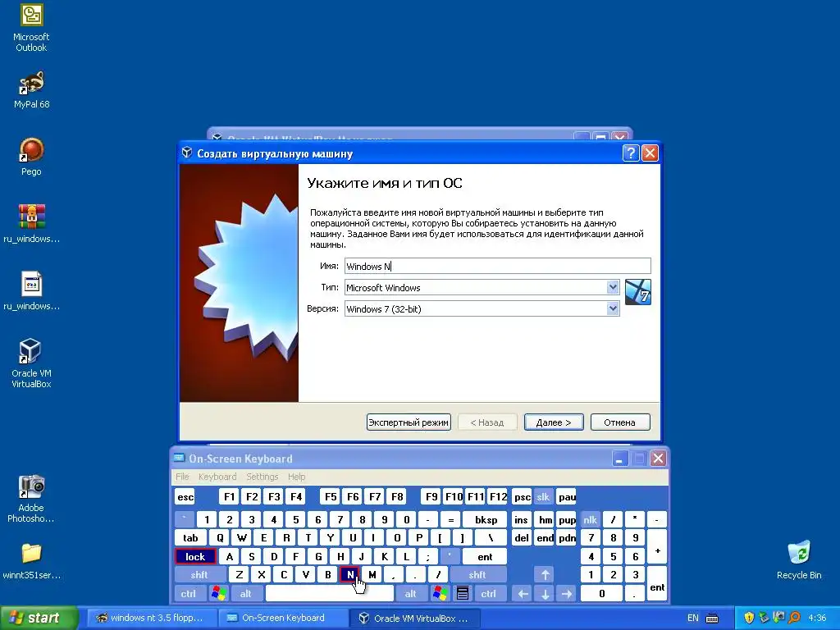Click the esc key
The width and height of the screenshot is (840, 630).
click(185, 496)
